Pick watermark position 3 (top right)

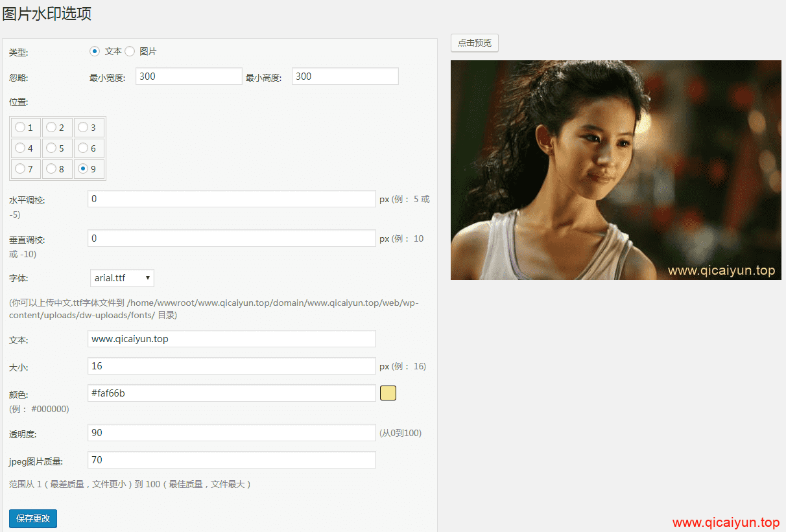click(x=82, y=127)
